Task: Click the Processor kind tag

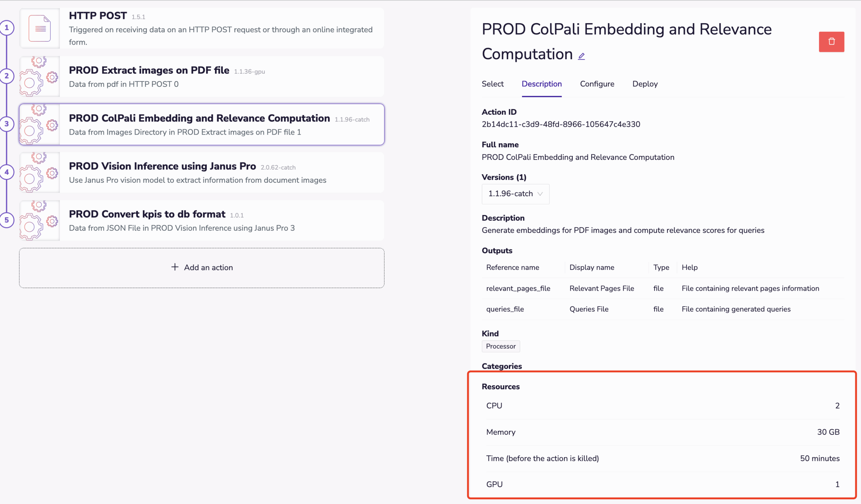Action: coord(500,346)
